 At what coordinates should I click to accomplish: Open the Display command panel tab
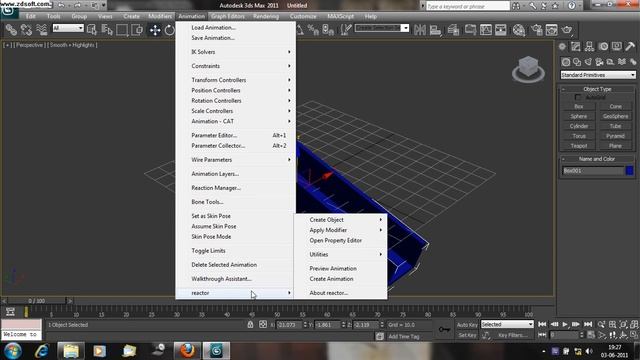(617, 47)
